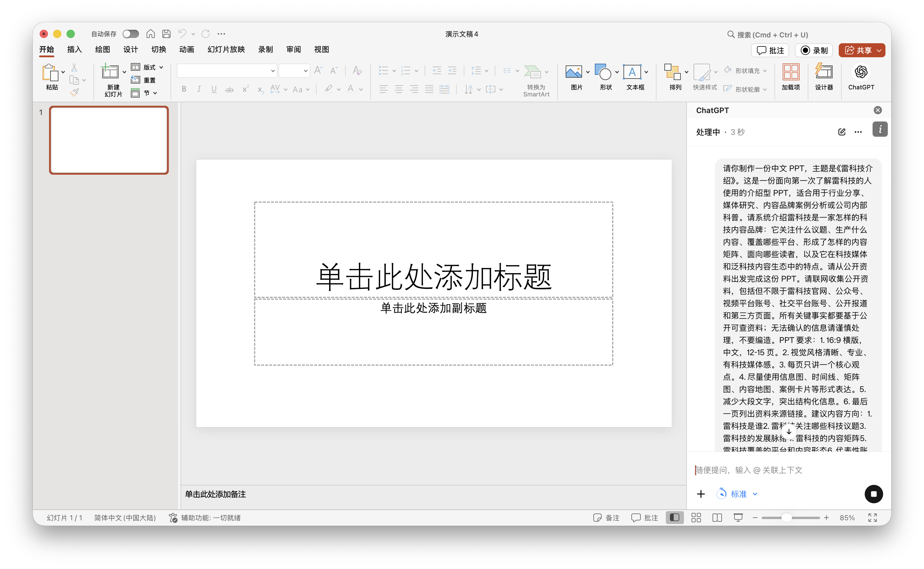Clear all text formatting

click(x=357, y=70)
